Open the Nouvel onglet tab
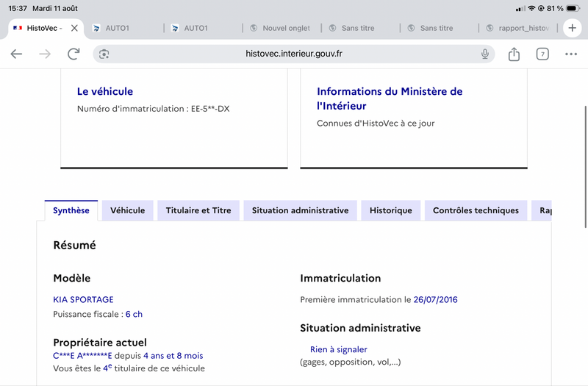 (x=282, y=28)
